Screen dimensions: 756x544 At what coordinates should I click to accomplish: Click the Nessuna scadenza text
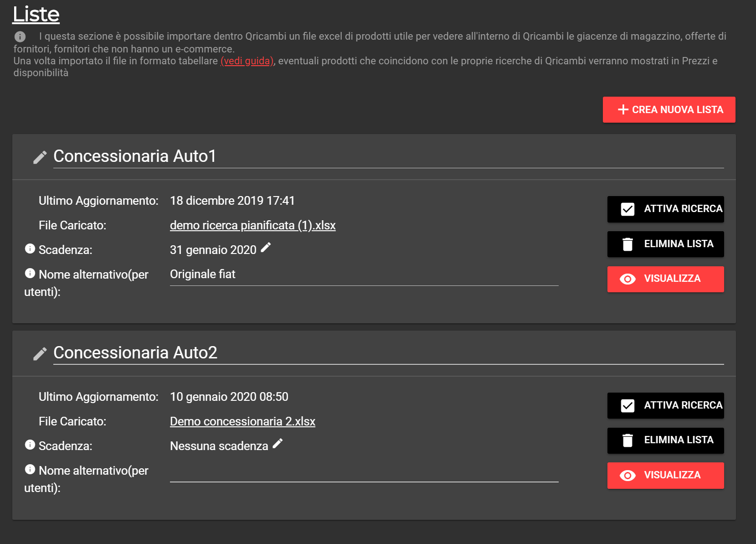[219, 446]
